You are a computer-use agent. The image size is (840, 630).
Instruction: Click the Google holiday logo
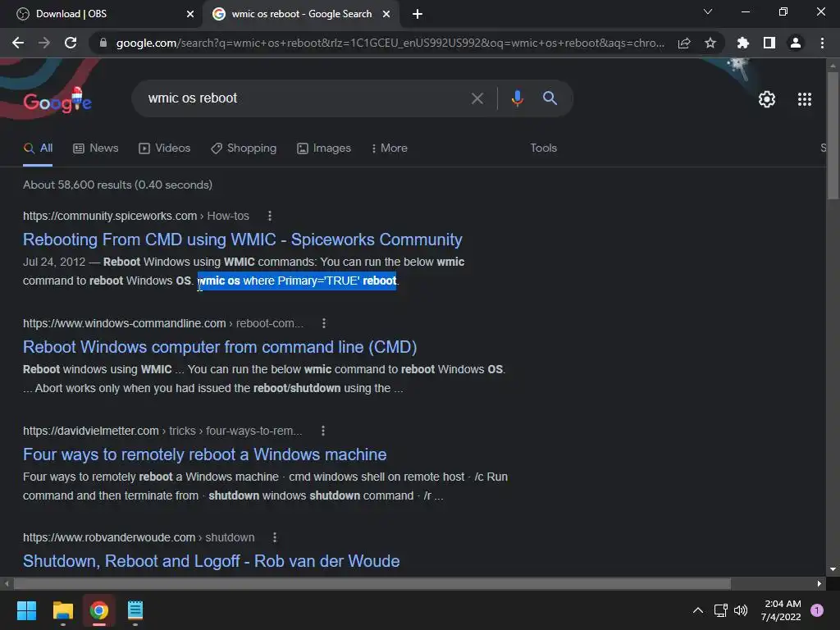tap(57, 100)
